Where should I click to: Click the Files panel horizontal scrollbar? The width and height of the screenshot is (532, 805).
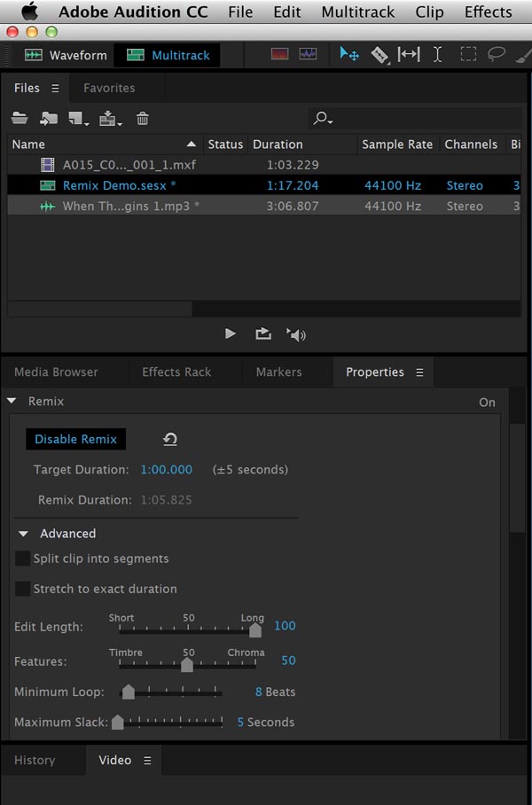pos(99,309)
